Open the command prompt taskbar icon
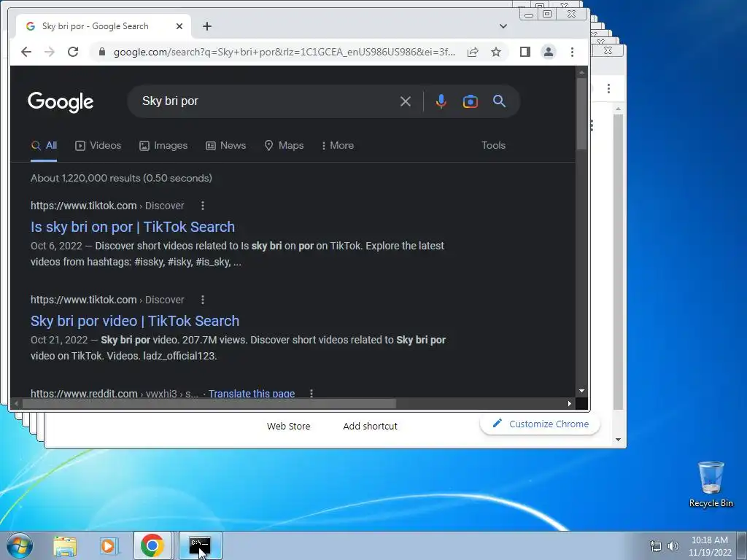The image size is (747, 560). 200,545
